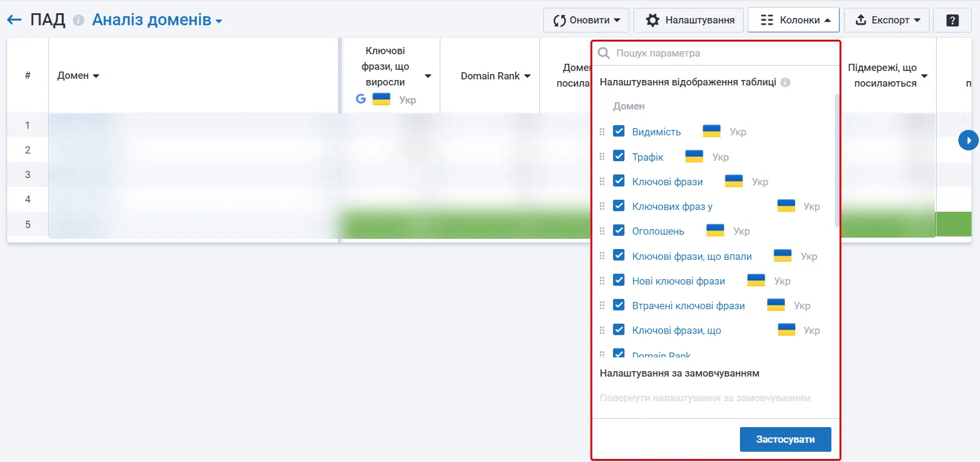Click Ukraine flag in Ключові фрази, що впали row
Image resolution: width=980 pixels, height=462 pixels.
point(783,256)
